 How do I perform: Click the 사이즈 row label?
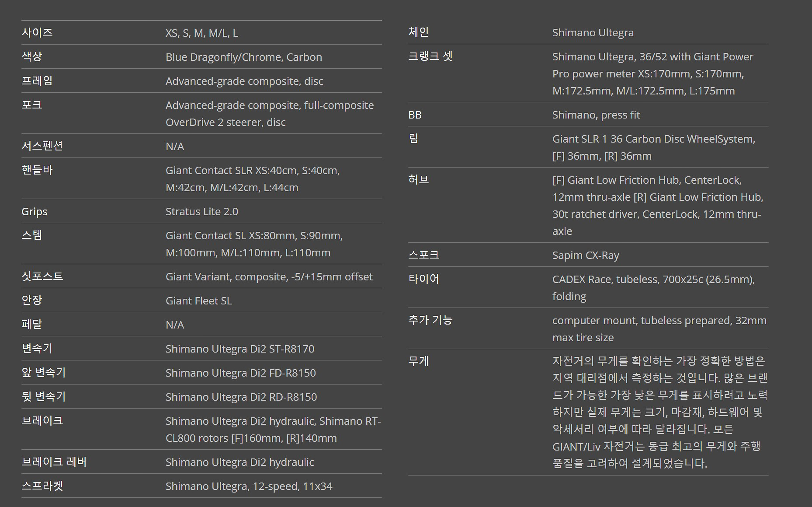(x=37, y=32)
